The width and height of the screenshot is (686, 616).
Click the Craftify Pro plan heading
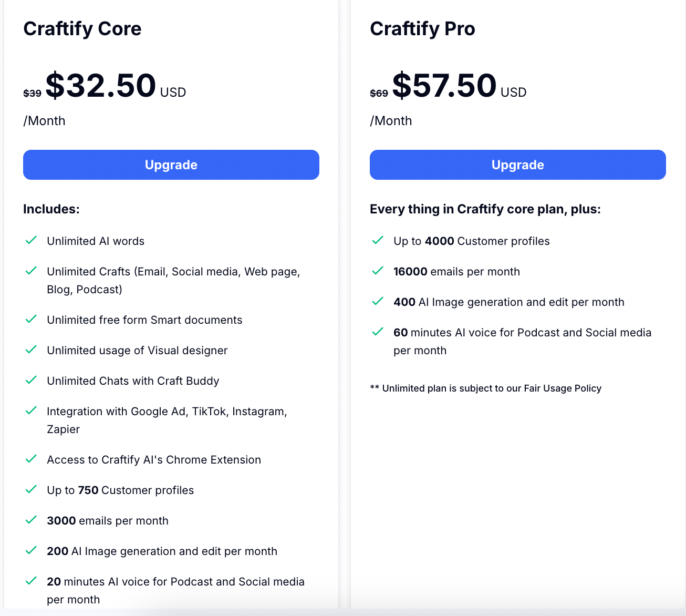click(422, 28)
